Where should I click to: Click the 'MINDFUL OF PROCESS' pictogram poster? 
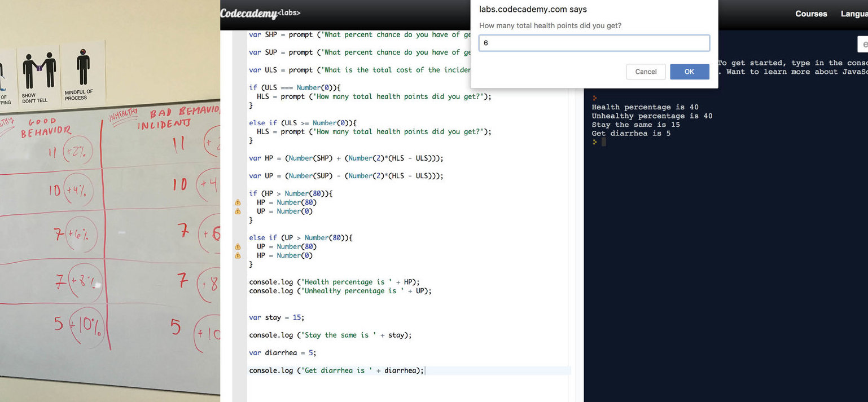pos(83,72)
